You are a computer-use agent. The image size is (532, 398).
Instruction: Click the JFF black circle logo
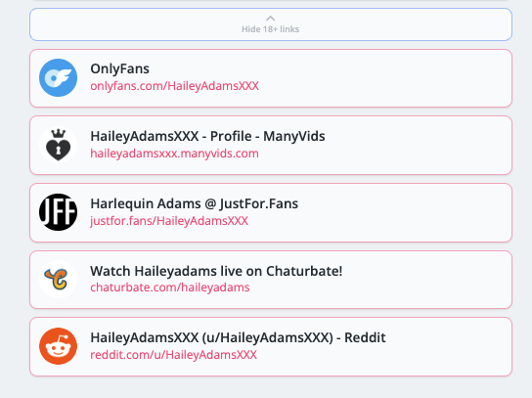[x=58, y=212]
